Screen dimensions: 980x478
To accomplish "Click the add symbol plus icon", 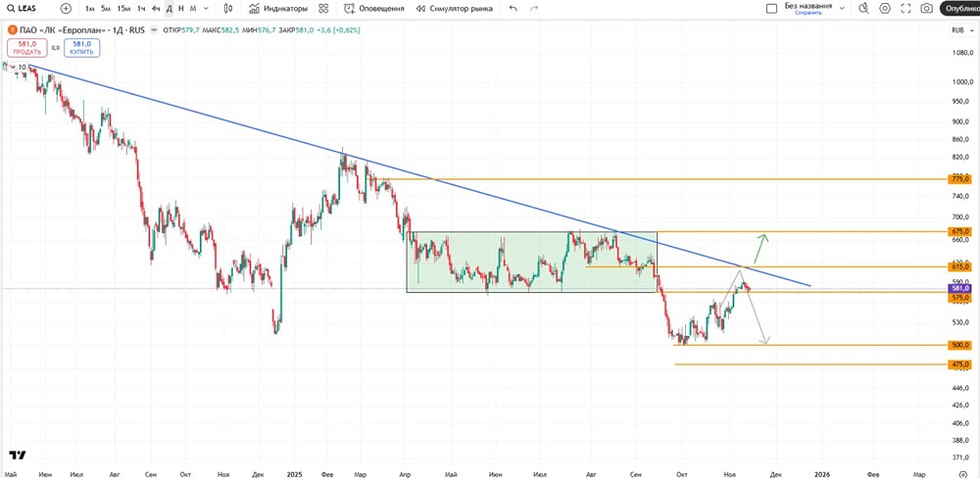I will pos(67,9).
